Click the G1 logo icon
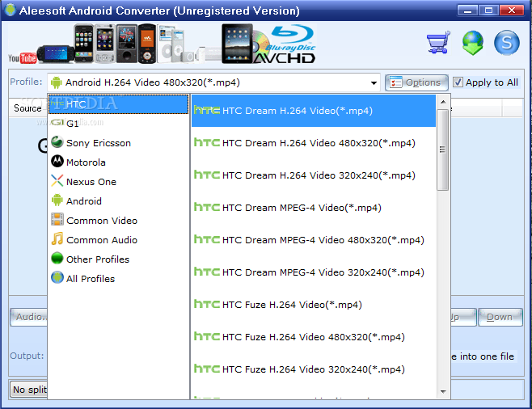The image size is (532, 409). point(57,122)
